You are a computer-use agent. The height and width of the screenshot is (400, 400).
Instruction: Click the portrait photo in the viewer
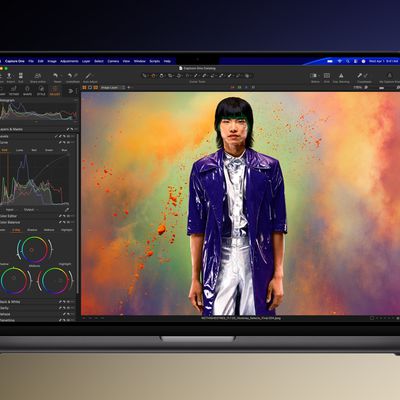click(241, 203)
